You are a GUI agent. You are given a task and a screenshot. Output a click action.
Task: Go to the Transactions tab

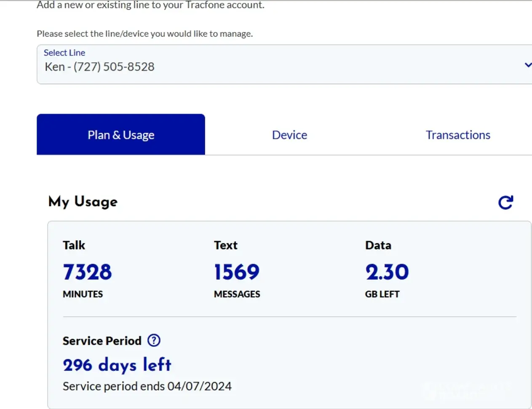(x=458, y=135)
